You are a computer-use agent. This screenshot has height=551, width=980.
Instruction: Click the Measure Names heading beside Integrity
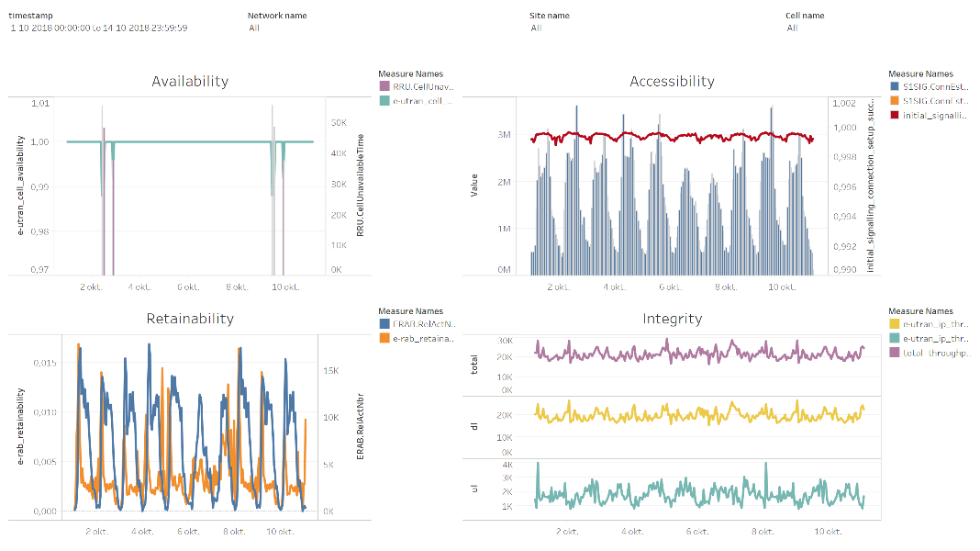click(920, 311)
